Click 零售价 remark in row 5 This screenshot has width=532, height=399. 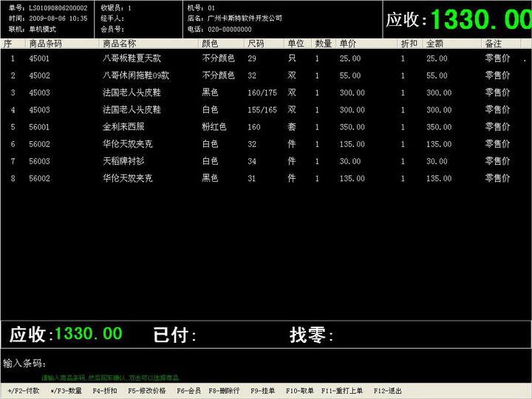(x=497, y=127)
